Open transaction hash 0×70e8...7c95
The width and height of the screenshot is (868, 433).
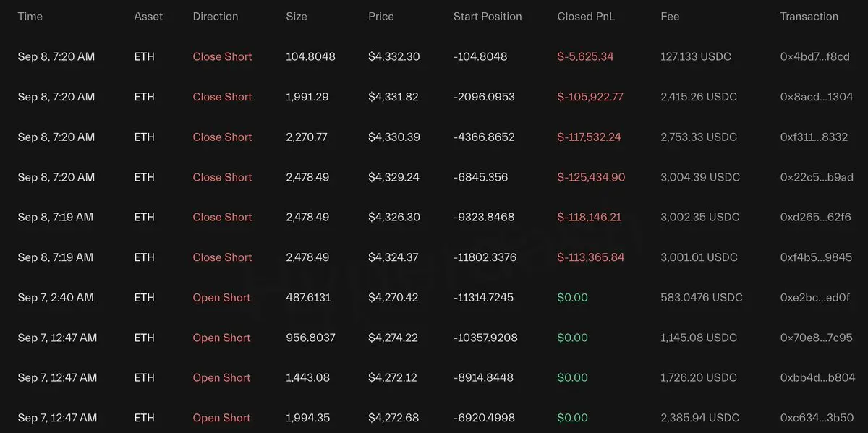(x=816, y=338)
